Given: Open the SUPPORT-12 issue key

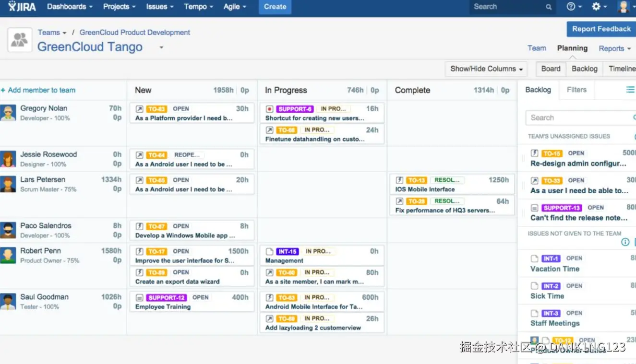Looking at the screenshot, I should click(167, 297).
